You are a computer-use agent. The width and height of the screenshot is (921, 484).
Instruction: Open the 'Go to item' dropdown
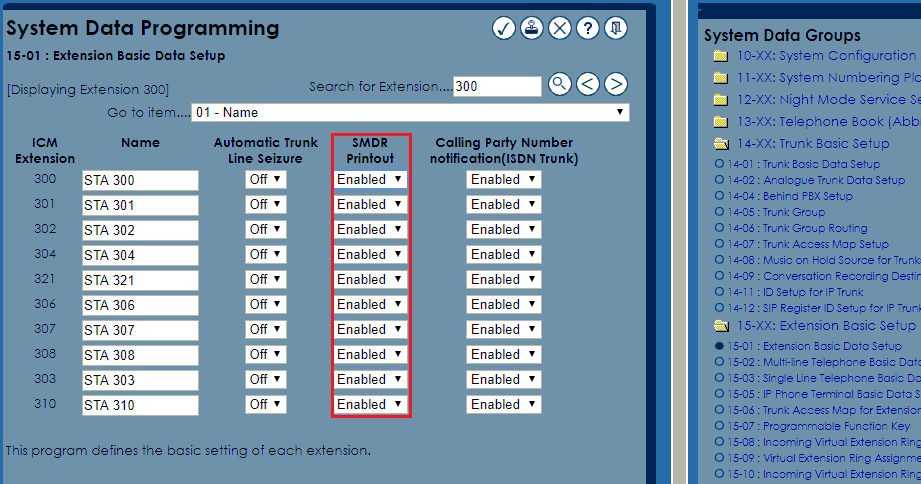[x=410, y=112]
